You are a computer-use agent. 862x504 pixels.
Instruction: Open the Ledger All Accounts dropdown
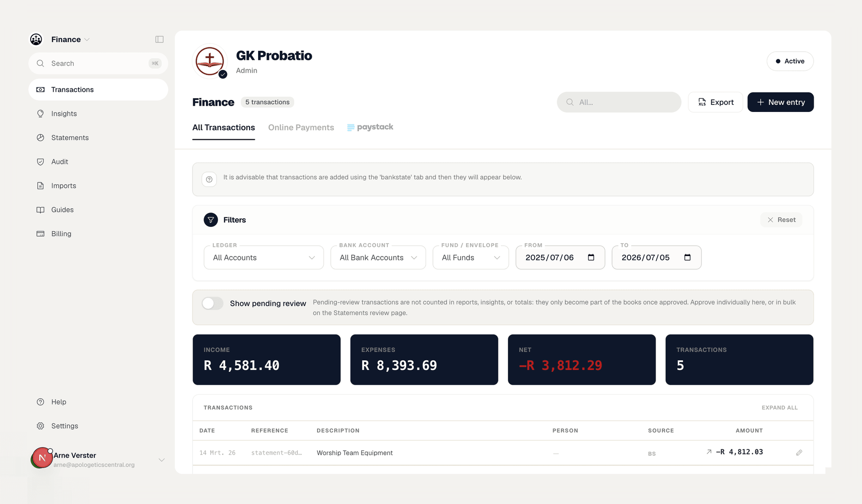(264, 258)
